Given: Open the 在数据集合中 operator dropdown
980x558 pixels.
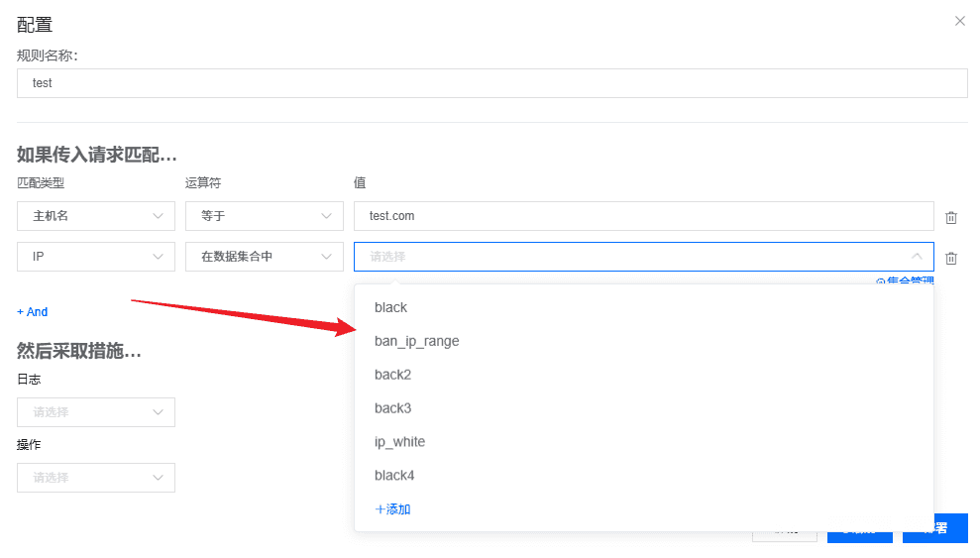Looking at the screenshot, I should click(264, 257).
